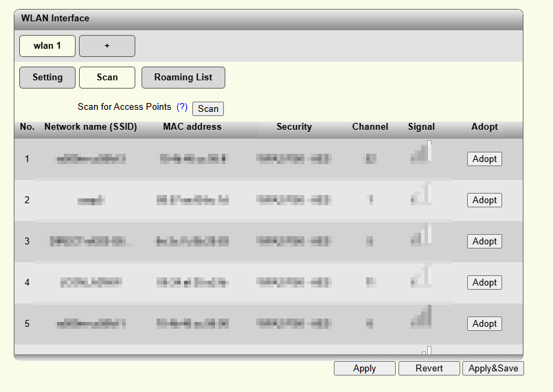
Task: Click the Apply&Save button
Action: point(493,369)
